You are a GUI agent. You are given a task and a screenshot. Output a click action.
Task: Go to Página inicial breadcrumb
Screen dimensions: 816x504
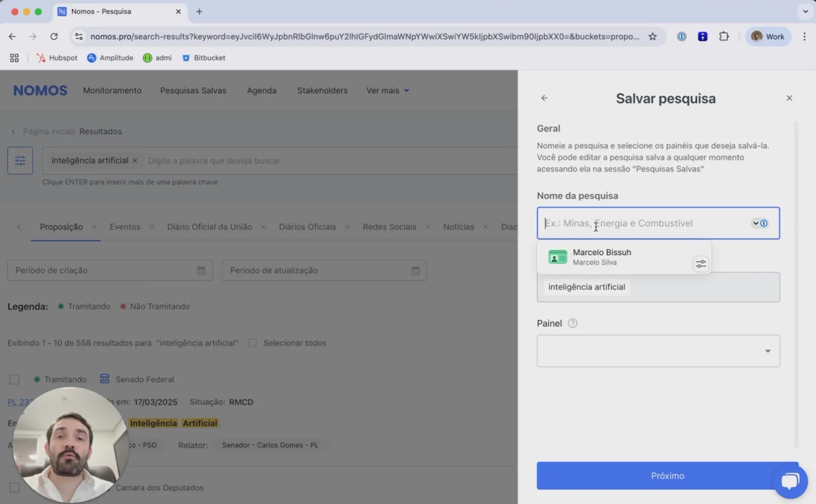[48, 131]
